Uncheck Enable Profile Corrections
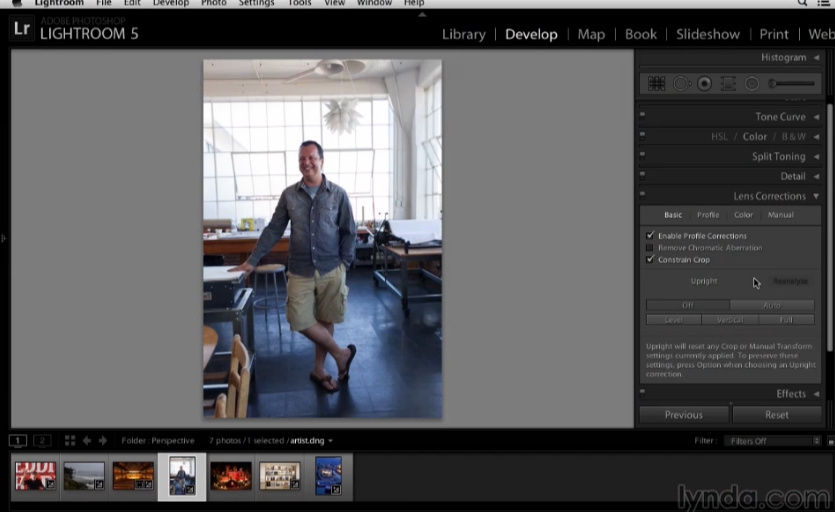This screenshot has width=835, height=512. coord(650,235)
